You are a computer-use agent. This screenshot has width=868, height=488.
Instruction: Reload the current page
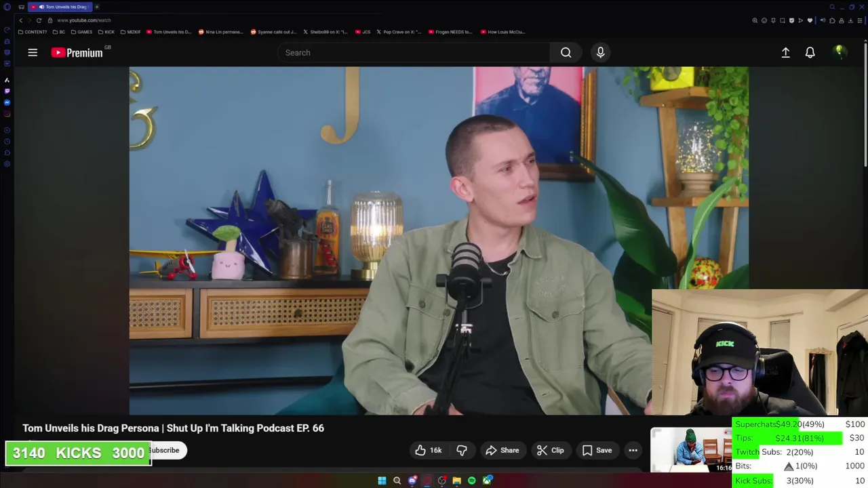coord(39,20)
